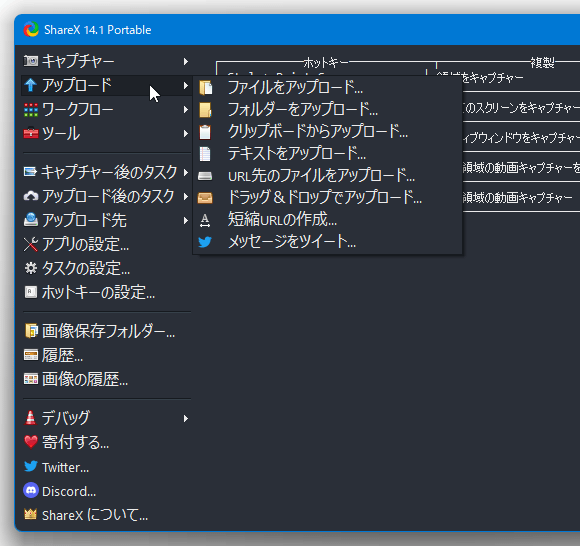Open ShareX について...
The width and height of the screenshot is (580, 546).
tap(107, 515)
